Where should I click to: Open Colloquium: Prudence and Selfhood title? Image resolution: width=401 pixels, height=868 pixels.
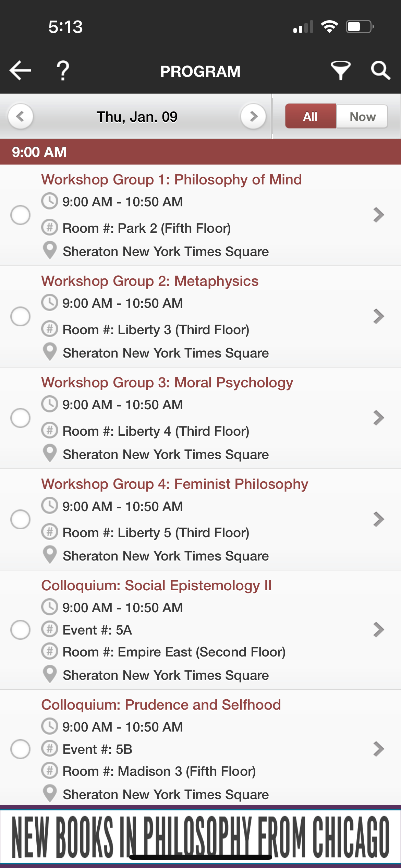coord(161,705)
